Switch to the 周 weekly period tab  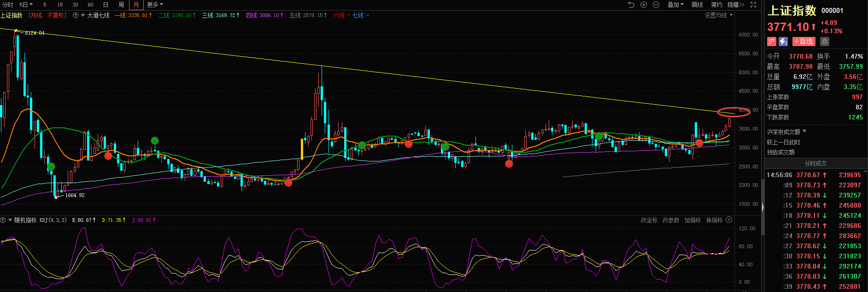click(x=121, y=5)
